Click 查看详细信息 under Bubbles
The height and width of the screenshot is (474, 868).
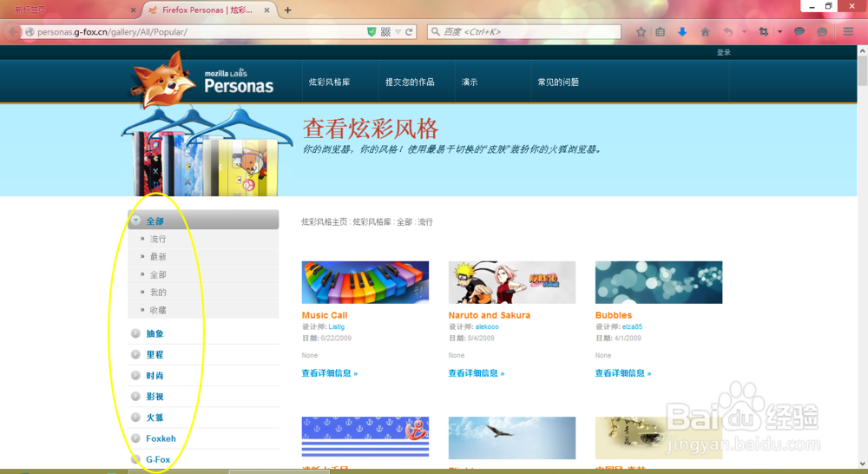[x=622, y=373]
